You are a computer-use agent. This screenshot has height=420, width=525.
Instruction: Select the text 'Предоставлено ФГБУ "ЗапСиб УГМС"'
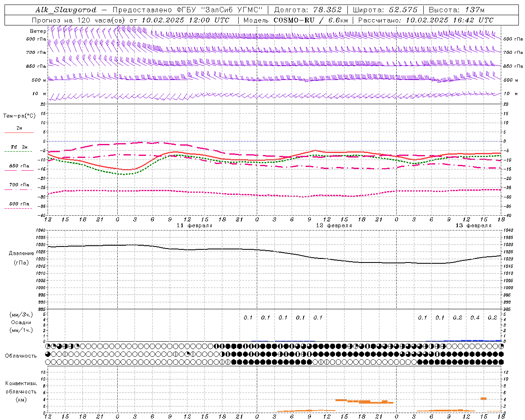(187, 10)
